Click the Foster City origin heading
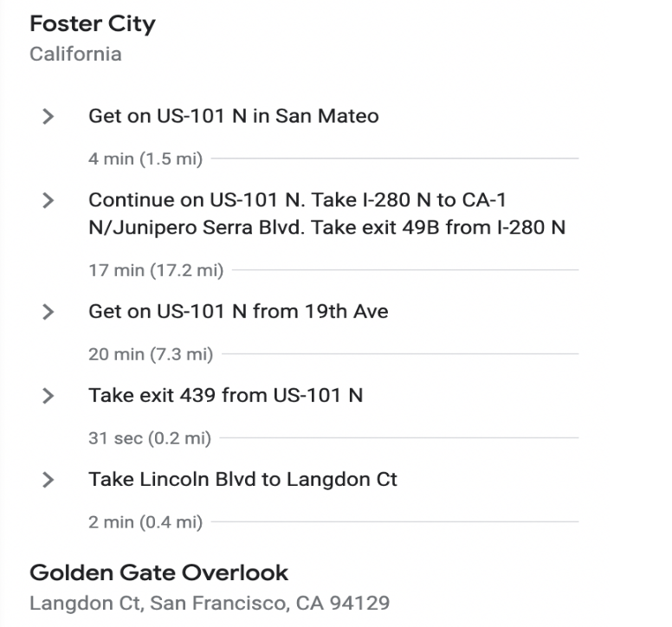This screenshot has width=672, height=627. click(x=93, y=24)
